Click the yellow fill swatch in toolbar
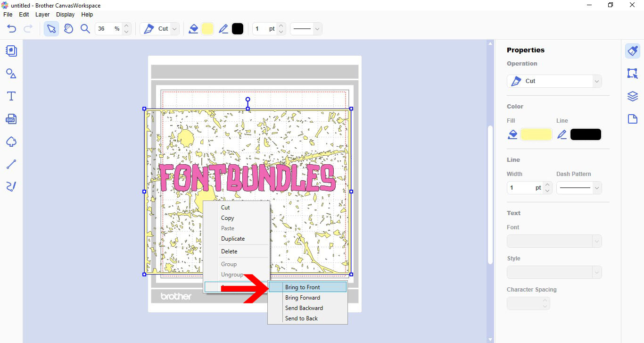This screenshot has width=644, height=343. point(207,29)
